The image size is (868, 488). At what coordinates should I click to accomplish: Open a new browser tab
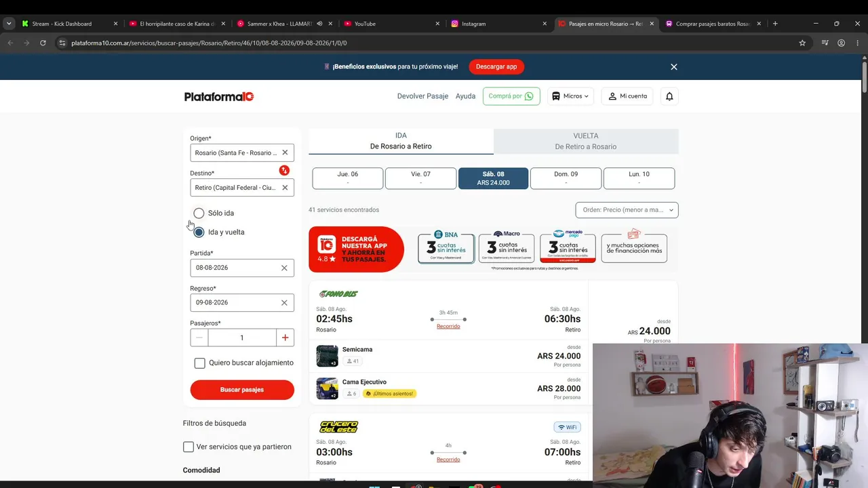(x=775, y=24)
